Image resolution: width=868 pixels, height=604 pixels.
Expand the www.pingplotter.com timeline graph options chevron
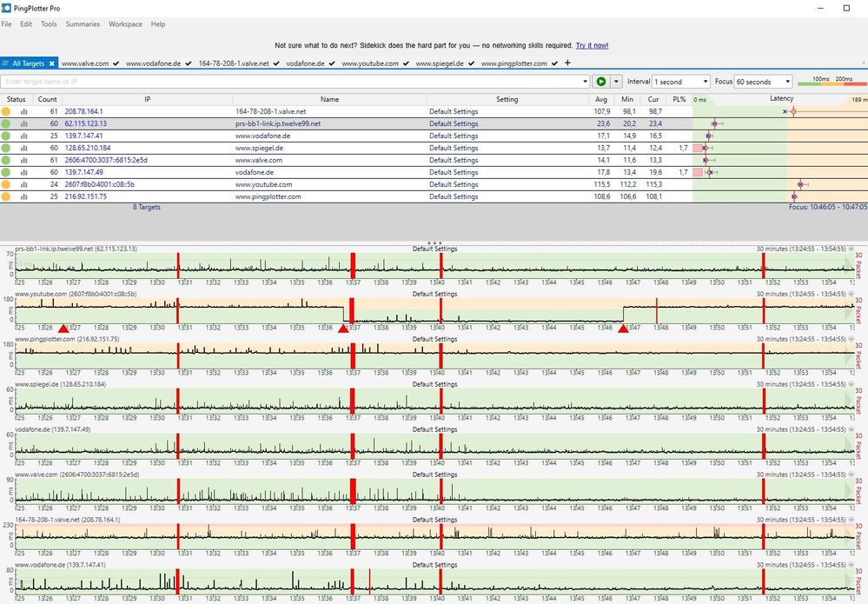coord(851,339)
